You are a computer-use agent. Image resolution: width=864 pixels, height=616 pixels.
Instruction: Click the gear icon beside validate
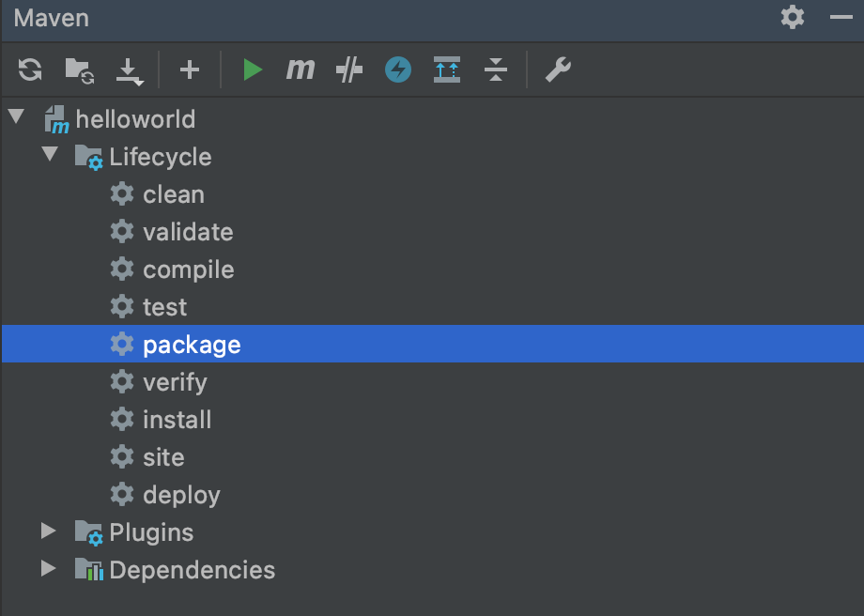coord(122,231)
